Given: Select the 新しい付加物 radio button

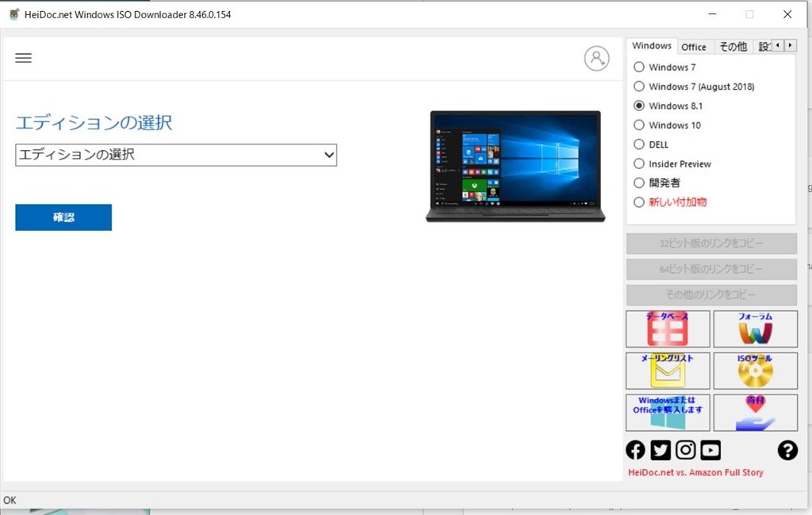Looking at the screenshot, I should pos(639,202).
